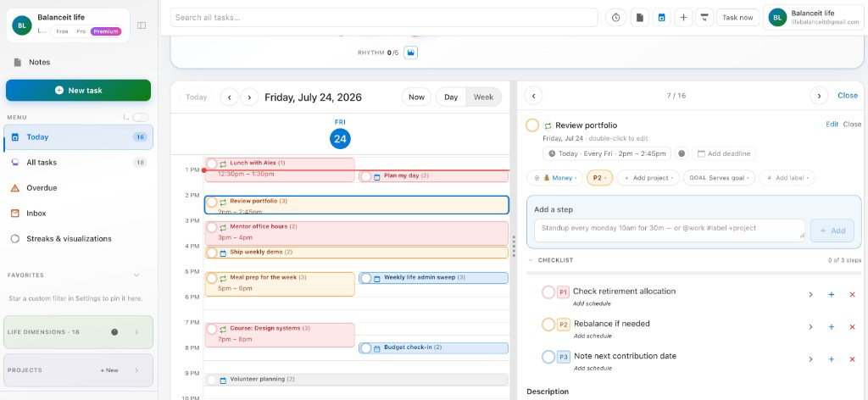The height and width of the screenshot is (400, 868).
Task: Select the Pro plan tab
Action: click(x=81, y=31)
